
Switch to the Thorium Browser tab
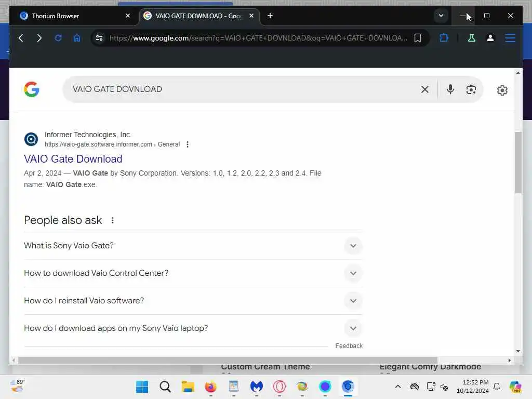74,16
